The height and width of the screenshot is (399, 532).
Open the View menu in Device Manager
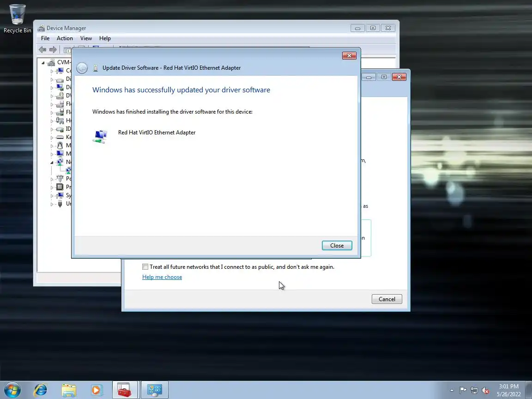tap(86, 38)
